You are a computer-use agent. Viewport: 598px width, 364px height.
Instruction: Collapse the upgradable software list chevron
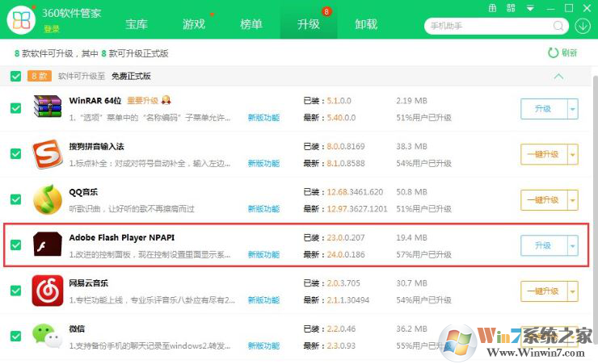pyautogui.click(x=558, y=76)
